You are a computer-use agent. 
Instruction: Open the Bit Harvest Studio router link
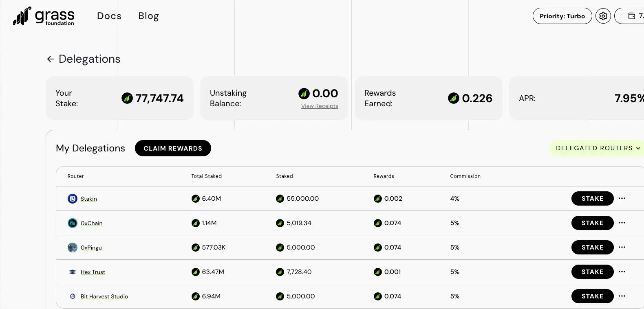point(104,296)
